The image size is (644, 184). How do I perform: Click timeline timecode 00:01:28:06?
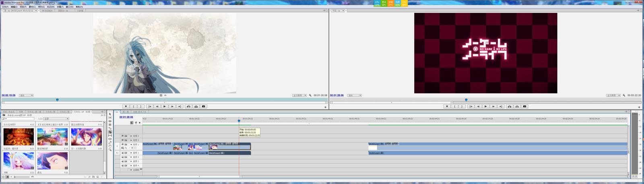(x=126, y=117)
